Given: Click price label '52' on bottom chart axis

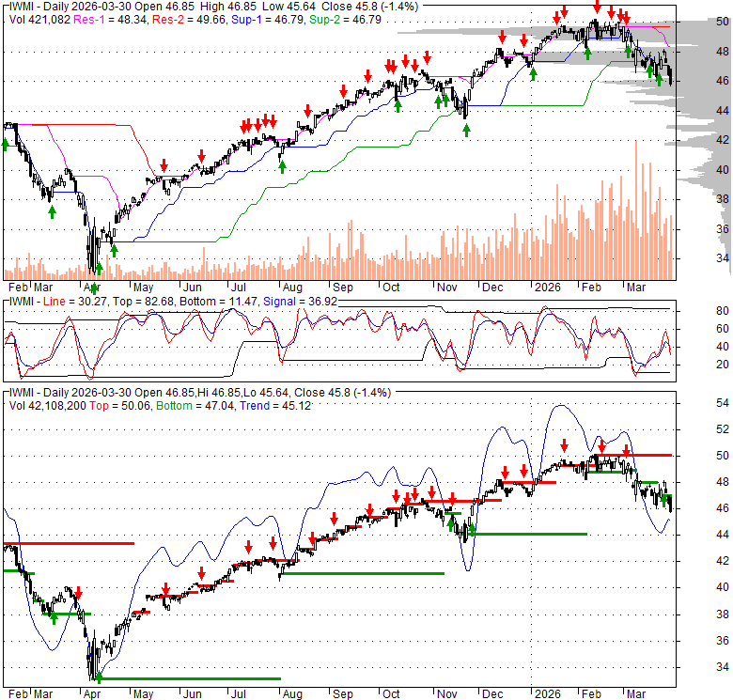Looking at the screenshot, I should coord(723,429).
